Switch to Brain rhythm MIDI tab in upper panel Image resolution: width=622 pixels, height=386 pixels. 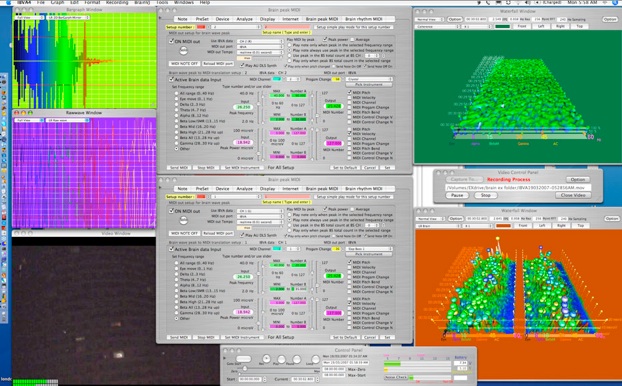363,19
